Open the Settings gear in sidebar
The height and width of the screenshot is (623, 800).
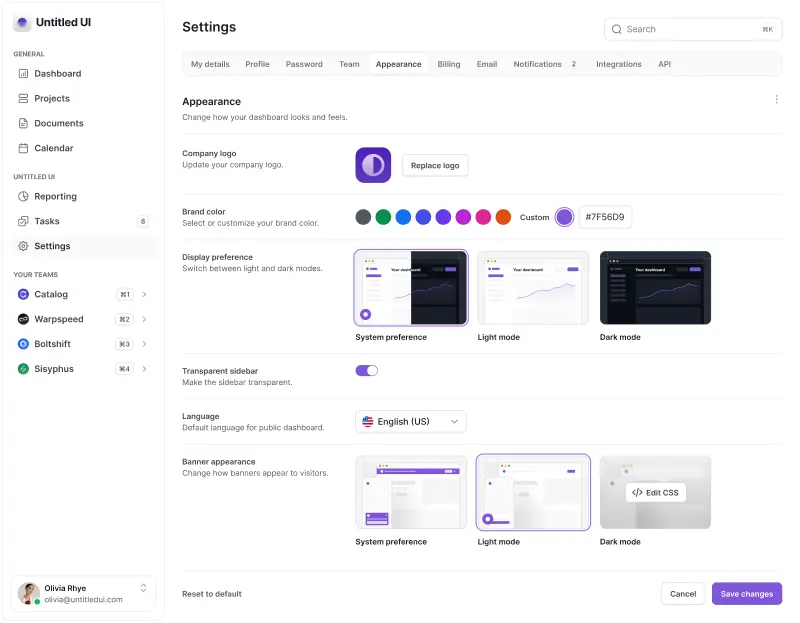(x=22, y=246)
